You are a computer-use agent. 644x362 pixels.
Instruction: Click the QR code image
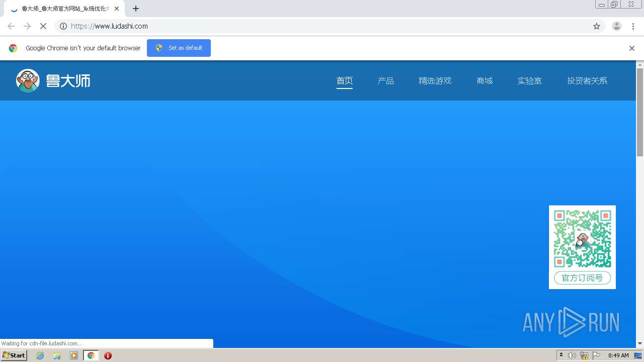pos(582,239)
